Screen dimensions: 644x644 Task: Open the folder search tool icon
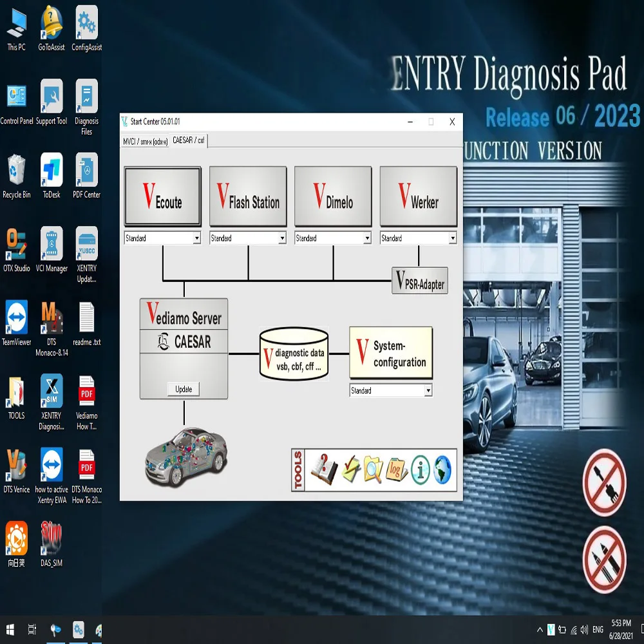click(373, 470)
